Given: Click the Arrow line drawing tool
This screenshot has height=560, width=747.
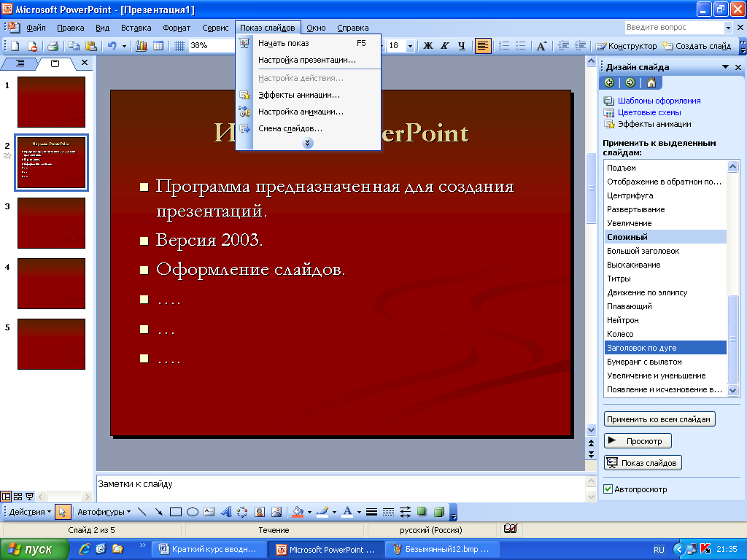Looking at the screenshot, I should click(159, 512).
